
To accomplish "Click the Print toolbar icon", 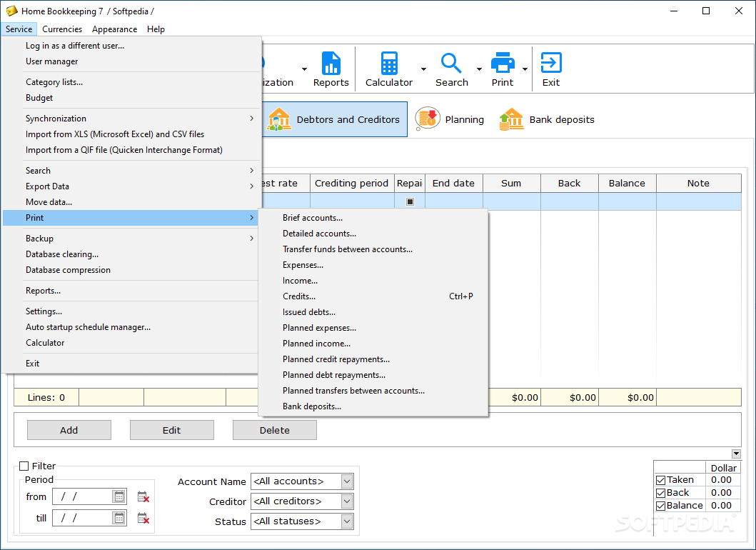I will pos(503,69).
